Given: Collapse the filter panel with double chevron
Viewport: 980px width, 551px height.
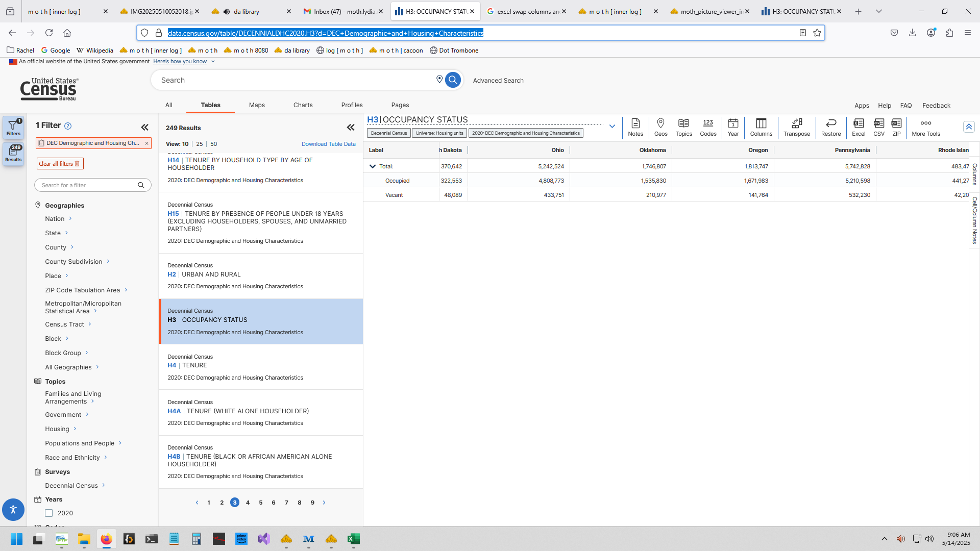Looking at the screenshot, I should pos(145,127).
